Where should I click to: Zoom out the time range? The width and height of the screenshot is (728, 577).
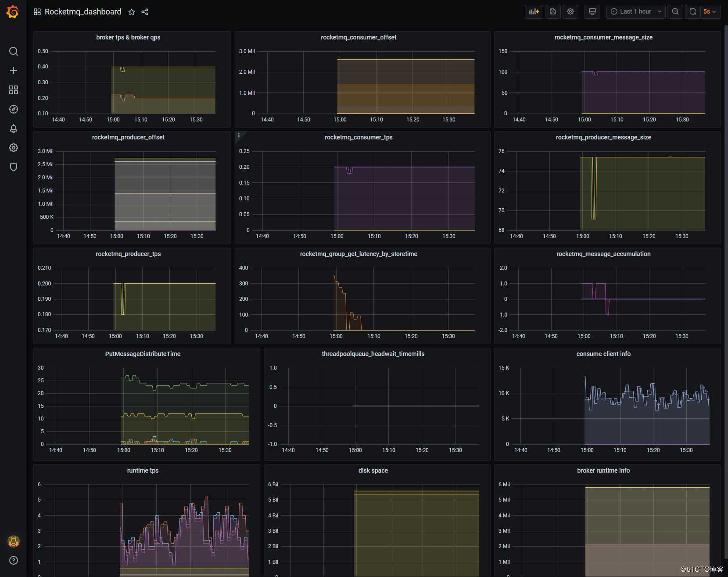(x=675, y=12)
